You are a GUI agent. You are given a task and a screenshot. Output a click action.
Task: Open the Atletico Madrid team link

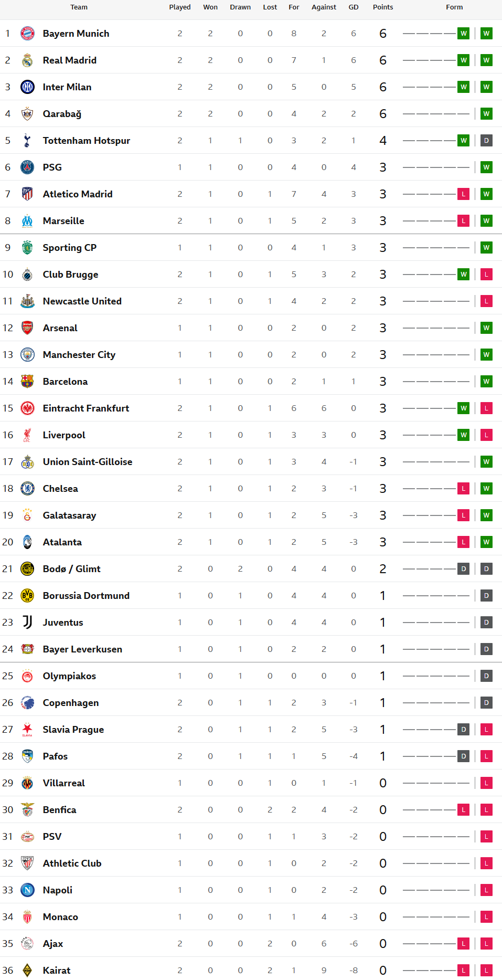tap(78, 194)
